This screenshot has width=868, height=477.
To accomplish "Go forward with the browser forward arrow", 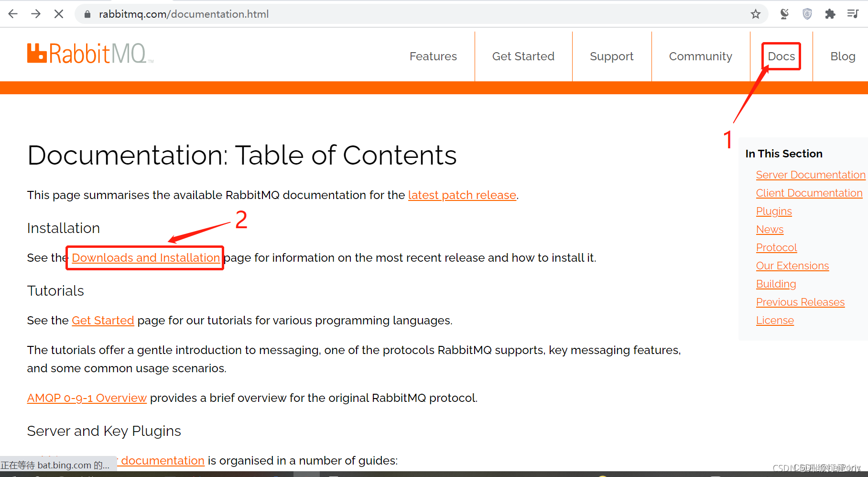I will point(36,14).
